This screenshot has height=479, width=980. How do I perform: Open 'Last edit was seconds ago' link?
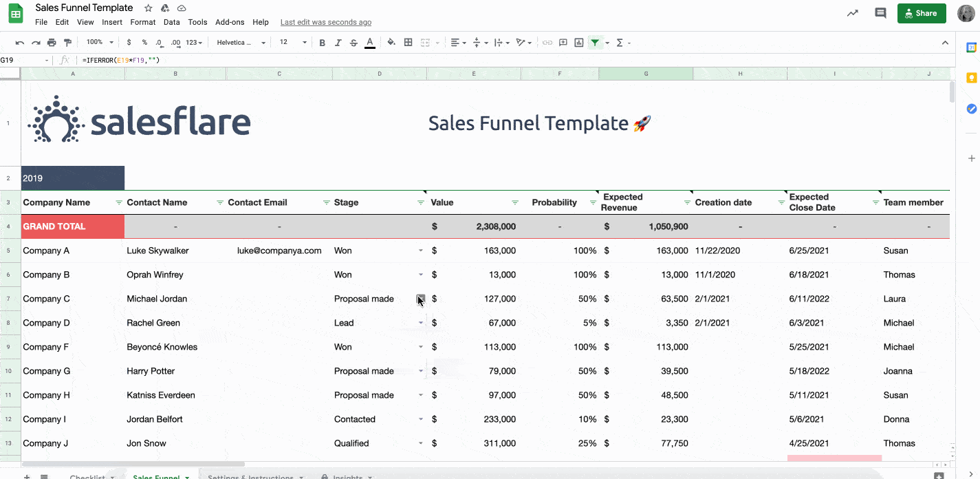coord(326,22)
